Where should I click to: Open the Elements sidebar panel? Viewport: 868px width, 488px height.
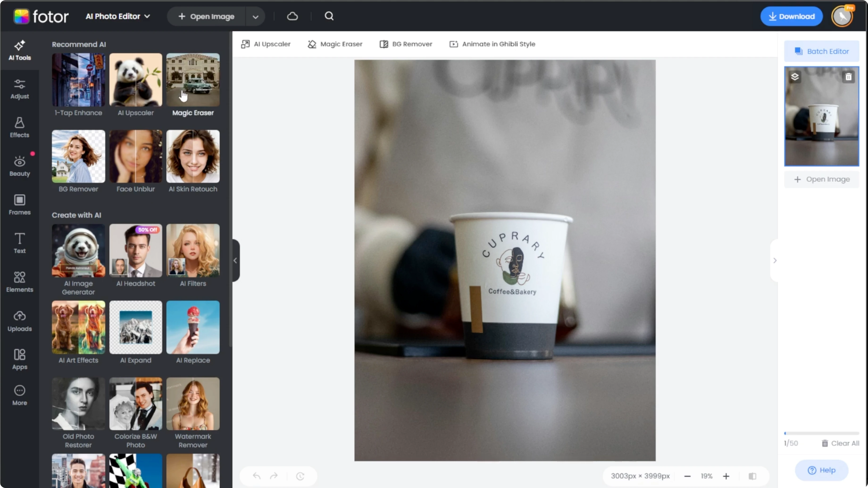(x=20, y=282)
